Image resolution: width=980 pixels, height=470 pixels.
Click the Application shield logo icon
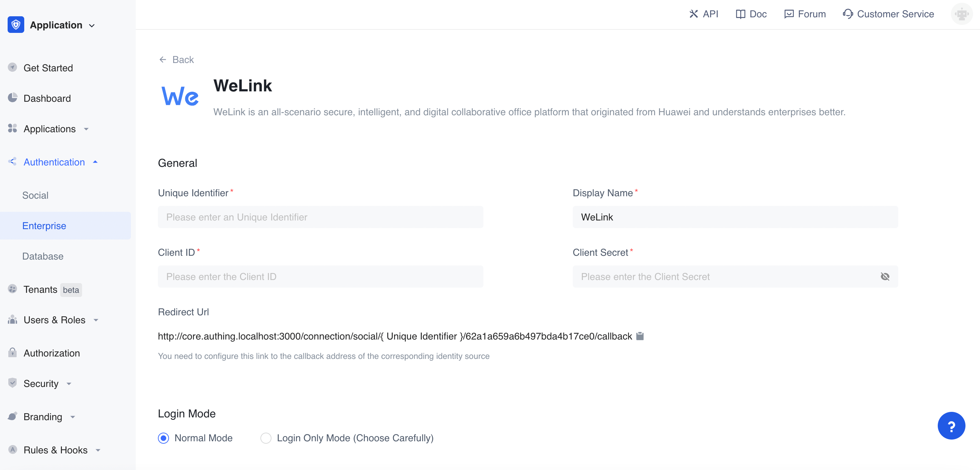click(16, 25)
